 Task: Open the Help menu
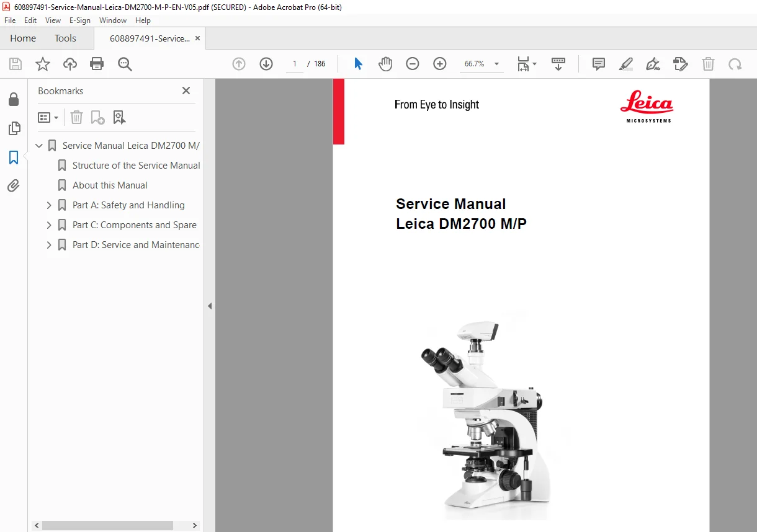point(143,20)
